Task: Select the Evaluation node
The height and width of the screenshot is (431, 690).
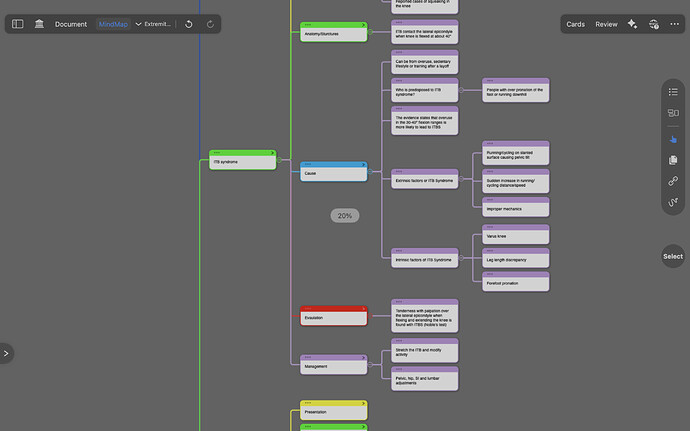Action: coord(334,316)
